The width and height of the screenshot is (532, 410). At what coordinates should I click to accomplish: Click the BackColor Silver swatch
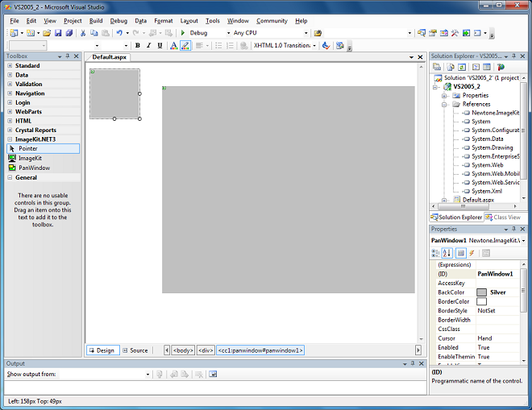point(481,292)
